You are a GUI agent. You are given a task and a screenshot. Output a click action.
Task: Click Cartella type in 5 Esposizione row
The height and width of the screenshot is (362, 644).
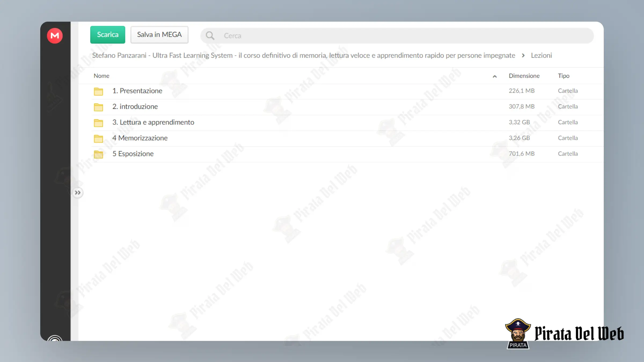coord(568,154)
